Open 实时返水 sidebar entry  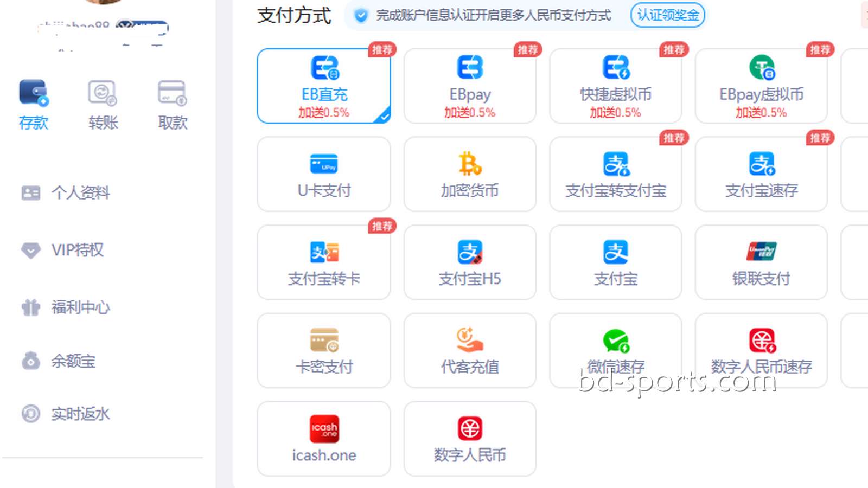(x=65, y=414)
